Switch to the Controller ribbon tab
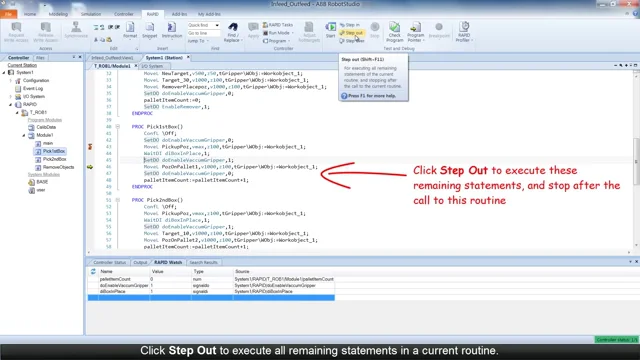This screenshot has width=640, height=360. (x=124, y=14)
